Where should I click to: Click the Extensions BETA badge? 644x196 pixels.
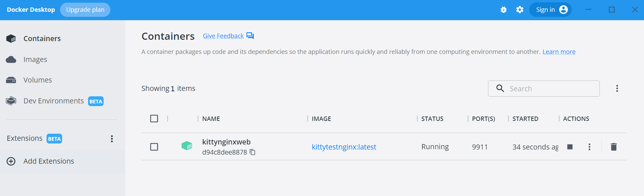(x=54, y=139)
